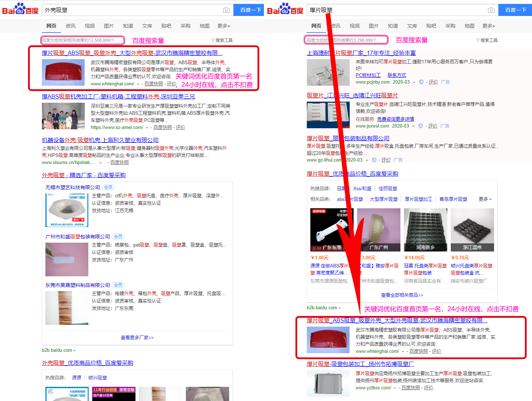Open 河南新乡 black tray product thumbnail

point(426,230)
